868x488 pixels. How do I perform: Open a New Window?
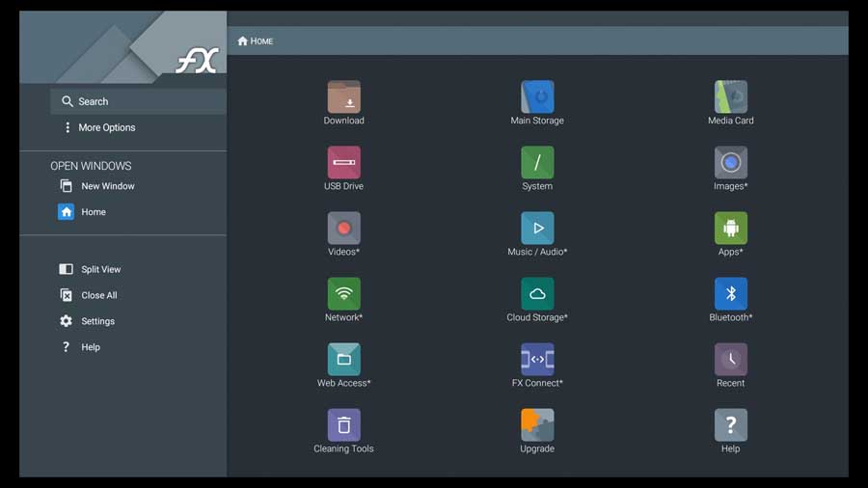[x=96, y=186]
